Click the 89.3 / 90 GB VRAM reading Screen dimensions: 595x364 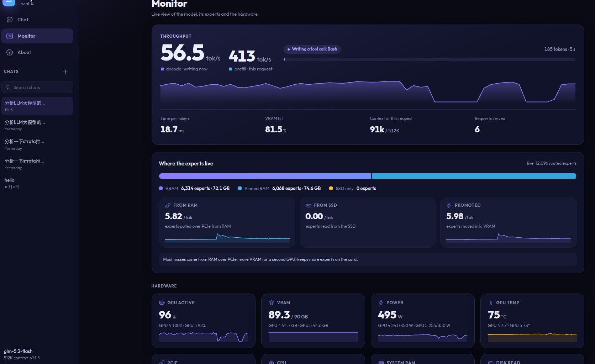[288, 315]
